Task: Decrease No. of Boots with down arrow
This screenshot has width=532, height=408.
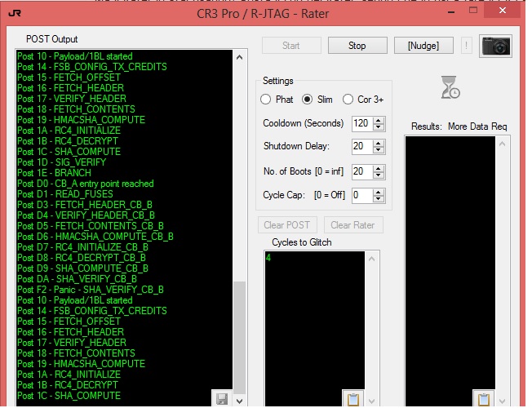Action: 379,175
